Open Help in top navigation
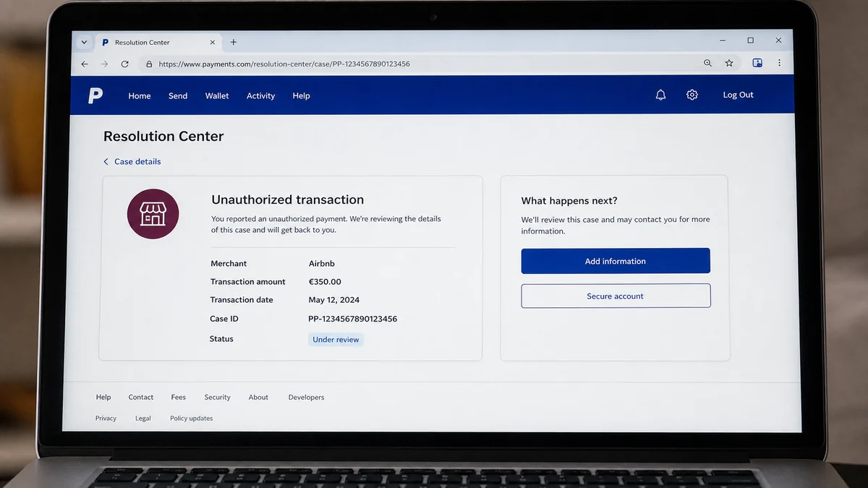Screen dimensions: 868x488 tap(301, 95)
